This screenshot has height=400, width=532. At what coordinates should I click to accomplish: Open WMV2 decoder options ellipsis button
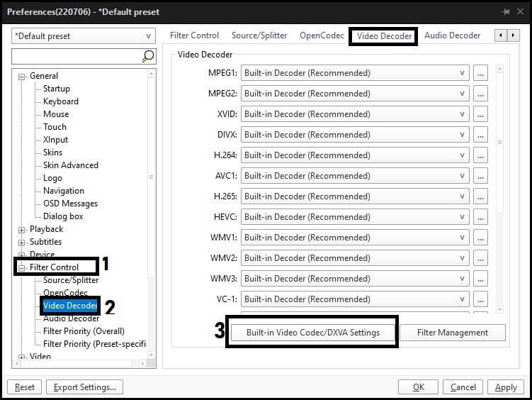[480, 258]
